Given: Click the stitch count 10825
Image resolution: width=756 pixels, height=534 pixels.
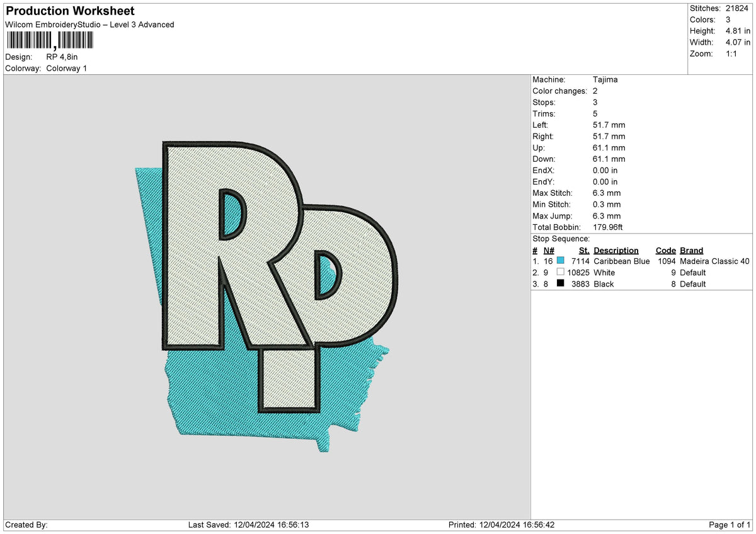Looking at the screenshot, I should click(578, 273).
